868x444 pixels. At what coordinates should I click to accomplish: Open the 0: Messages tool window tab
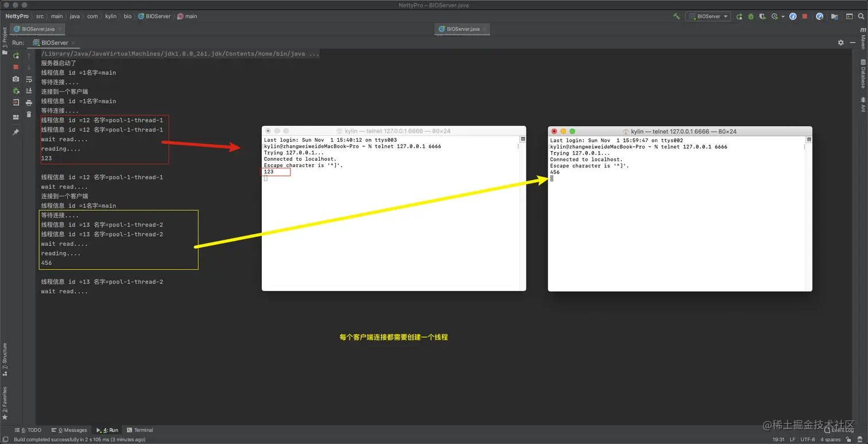pyautogui.click(x=69, y=430)
